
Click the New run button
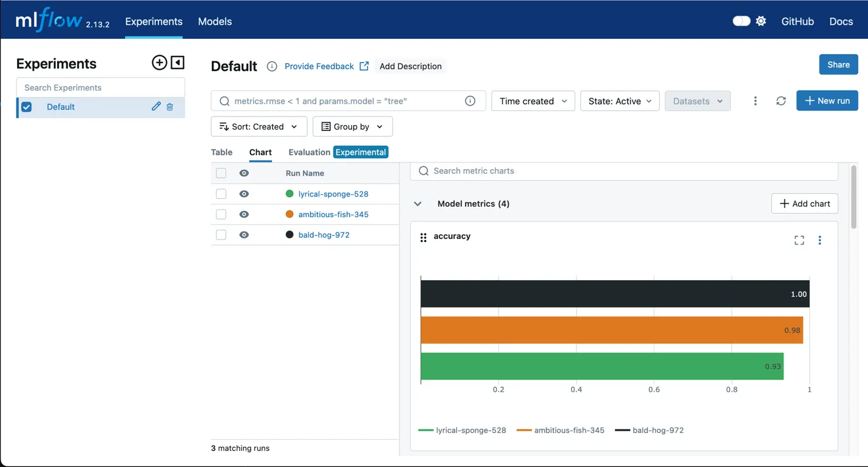[x=827, y=101]
